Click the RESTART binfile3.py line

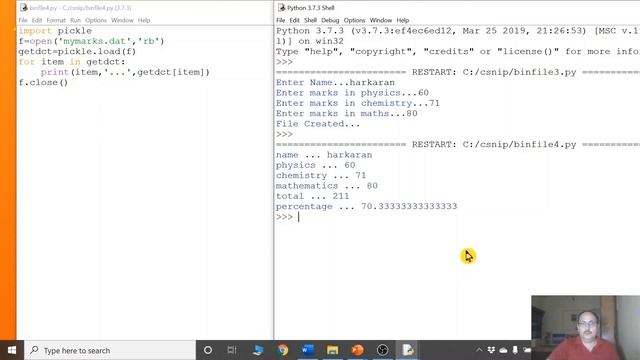(458, 72)
